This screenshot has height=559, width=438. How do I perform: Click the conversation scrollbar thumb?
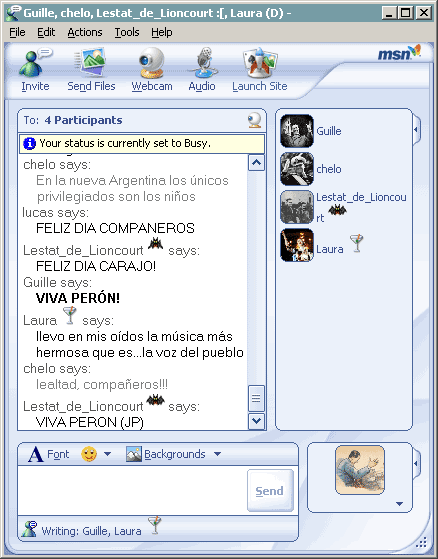(x=256, y=398)
